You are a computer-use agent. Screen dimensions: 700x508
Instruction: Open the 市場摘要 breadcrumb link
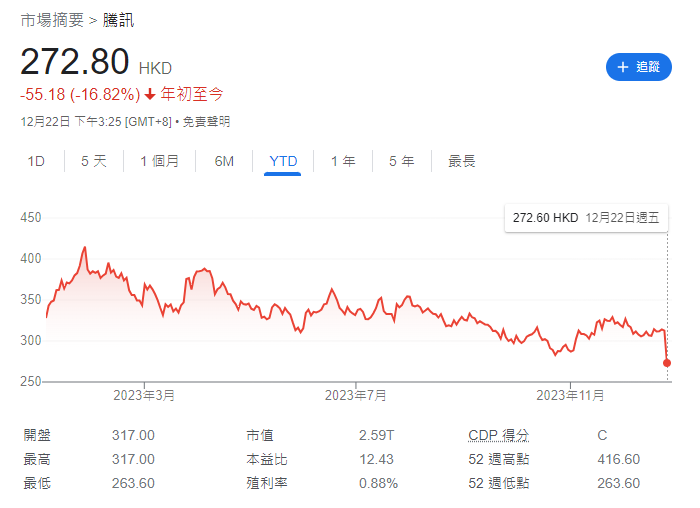coord(52,20)
